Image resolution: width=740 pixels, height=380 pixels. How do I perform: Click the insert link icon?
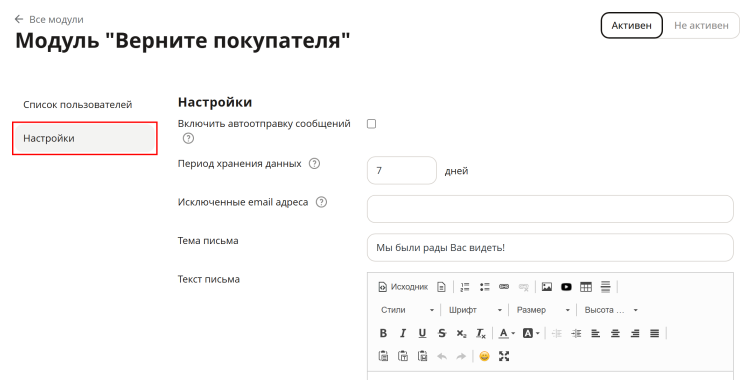click(x=504, y=287)
